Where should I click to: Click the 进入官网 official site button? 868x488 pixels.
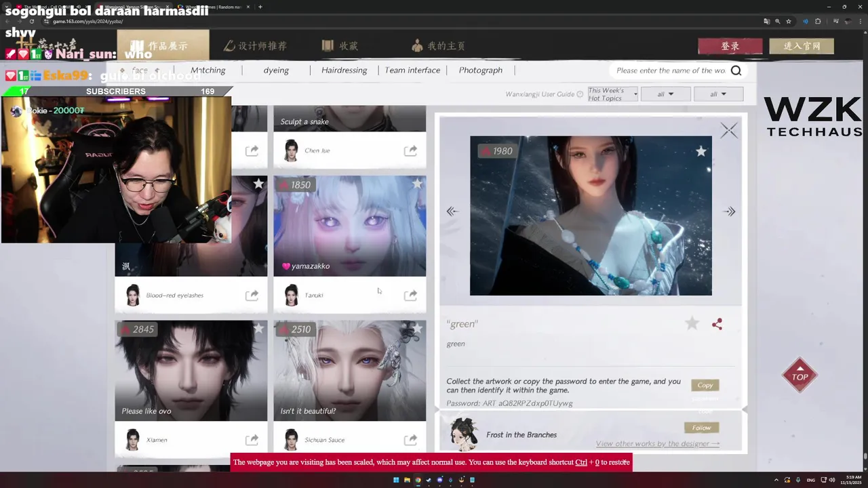[802, 46]
